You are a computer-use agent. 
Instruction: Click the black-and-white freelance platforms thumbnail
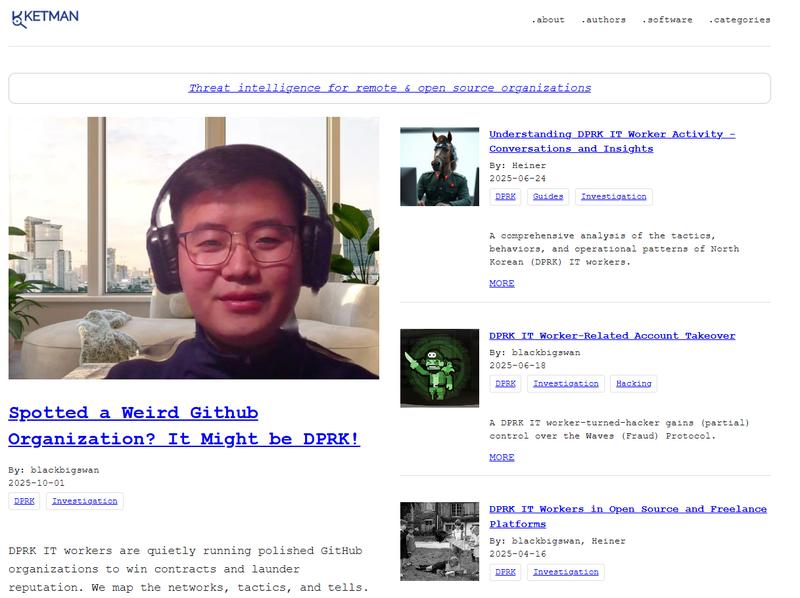(x=438, y=540)
